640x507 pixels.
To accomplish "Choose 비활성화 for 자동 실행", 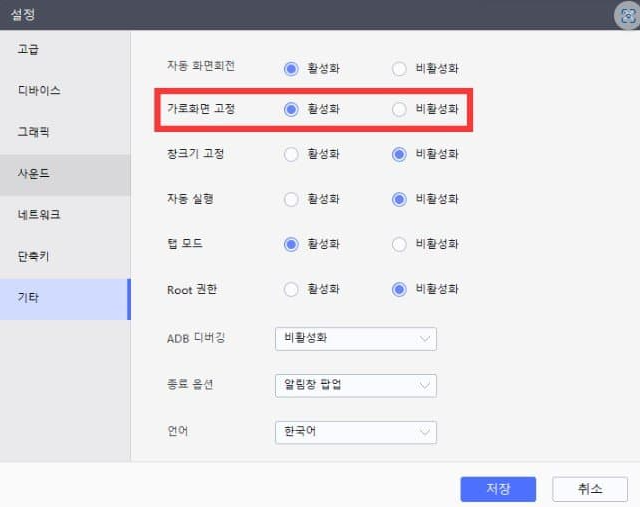I will pos(399,200).
